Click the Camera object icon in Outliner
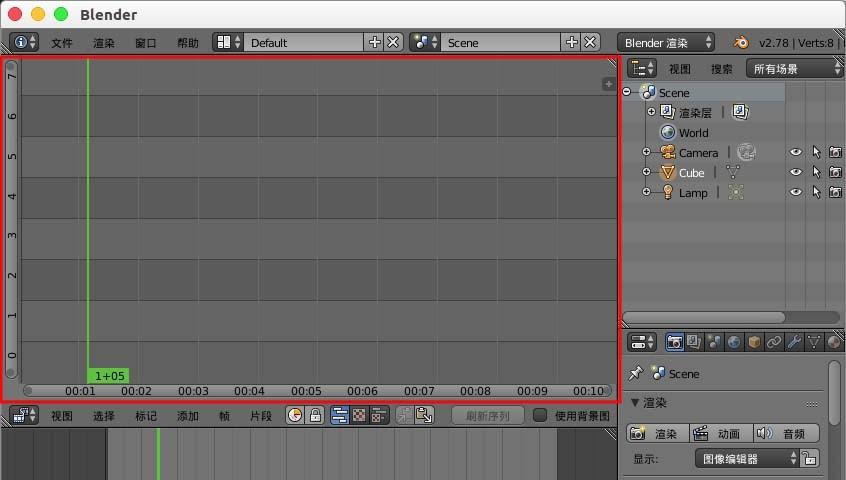 pos(668,152)
